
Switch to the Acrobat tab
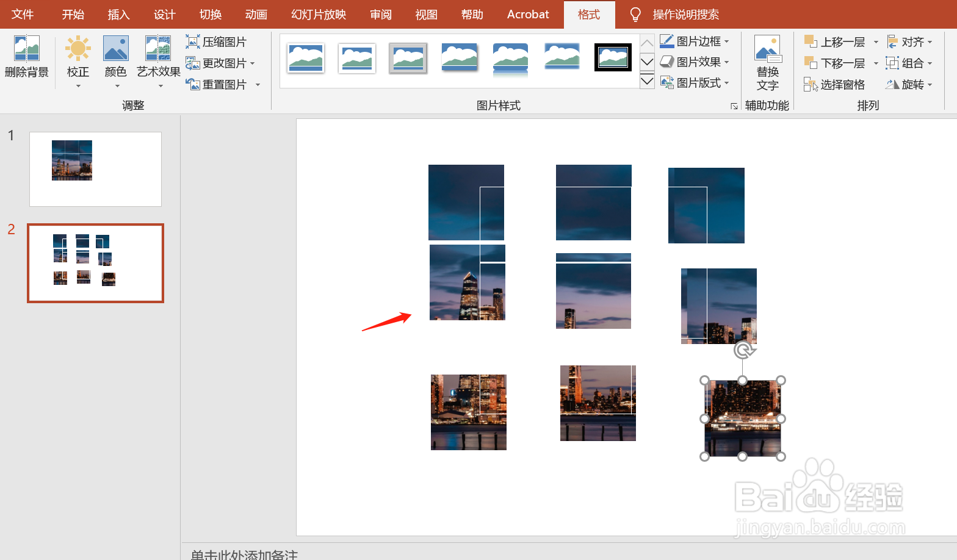point(528,14)
